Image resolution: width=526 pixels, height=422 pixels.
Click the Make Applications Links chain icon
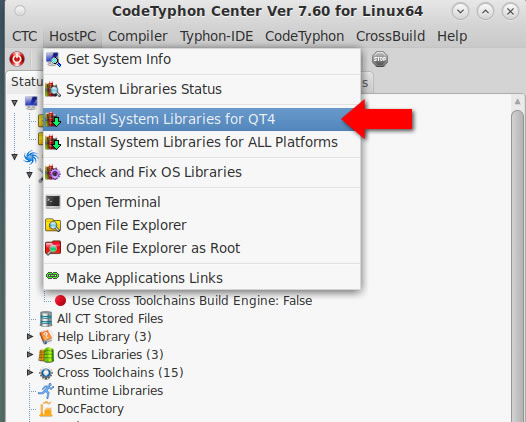[53, 275]
